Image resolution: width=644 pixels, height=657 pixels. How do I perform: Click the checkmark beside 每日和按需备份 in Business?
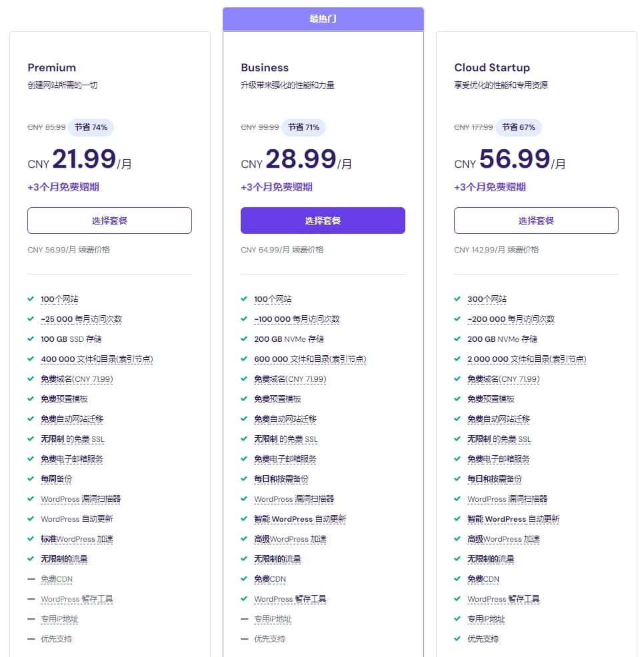pyautogui.click(x=244, y=479)
